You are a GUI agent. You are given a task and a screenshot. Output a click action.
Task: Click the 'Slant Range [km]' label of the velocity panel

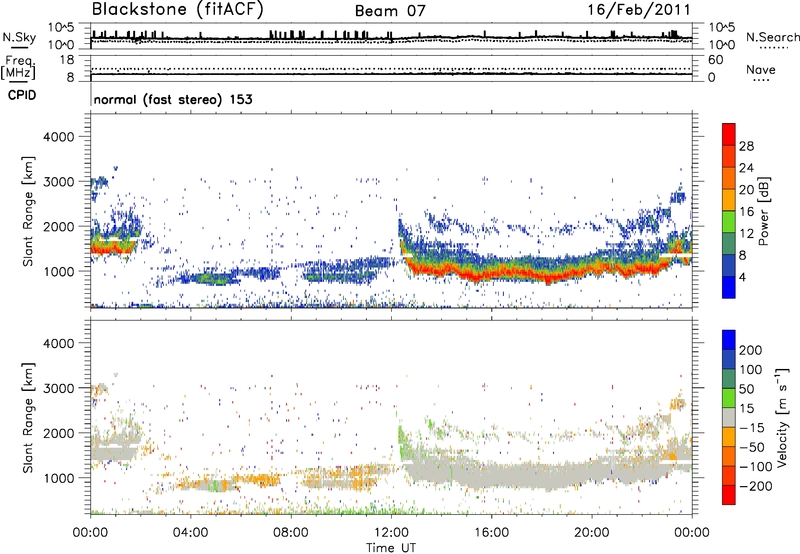coord(28,417)
